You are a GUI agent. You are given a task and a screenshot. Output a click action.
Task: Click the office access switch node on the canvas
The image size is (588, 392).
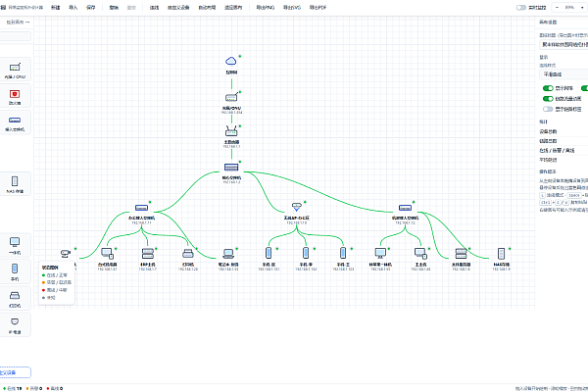[x=141, y=208]
